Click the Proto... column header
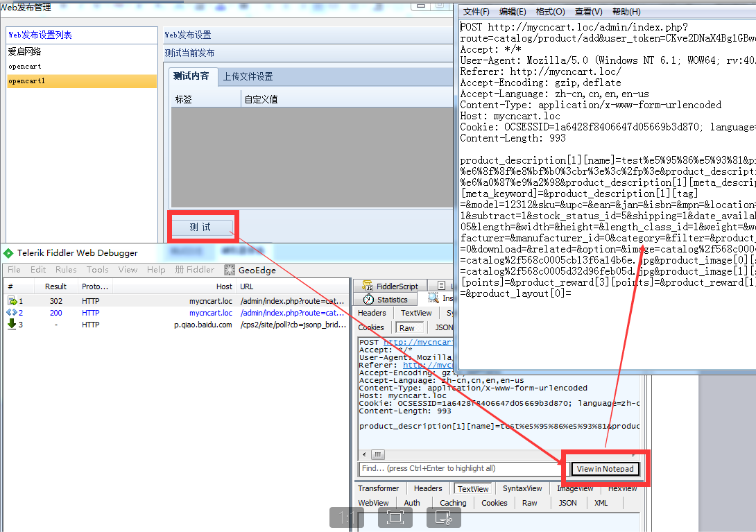The image size is (756, 532). [x=95, y=286]
